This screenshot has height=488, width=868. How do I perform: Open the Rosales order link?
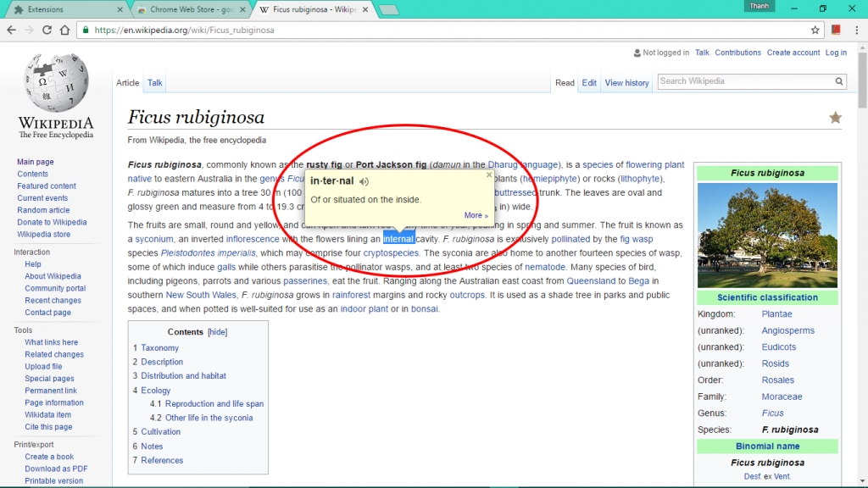click(x=778, y=380)
